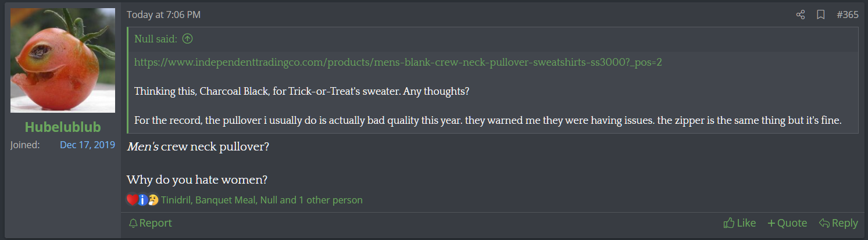Image resolution: width=868 pixels, height=240 pixels.
Task: Click the share icon on post
Action: click(801, 15)
